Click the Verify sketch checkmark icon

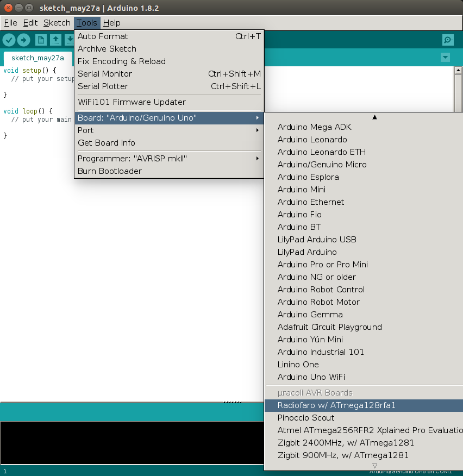(x=9, y=40)
